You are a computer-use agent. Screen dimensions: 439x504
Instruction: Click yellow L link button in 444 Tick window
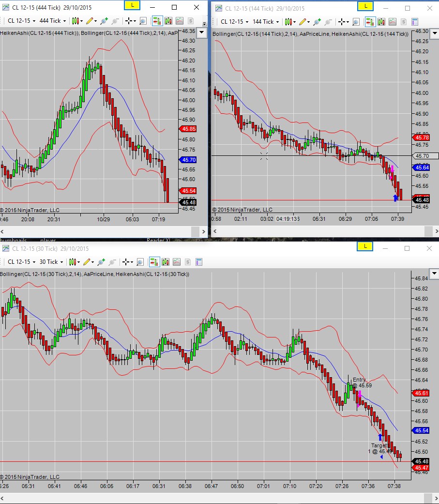click(132, 5)
